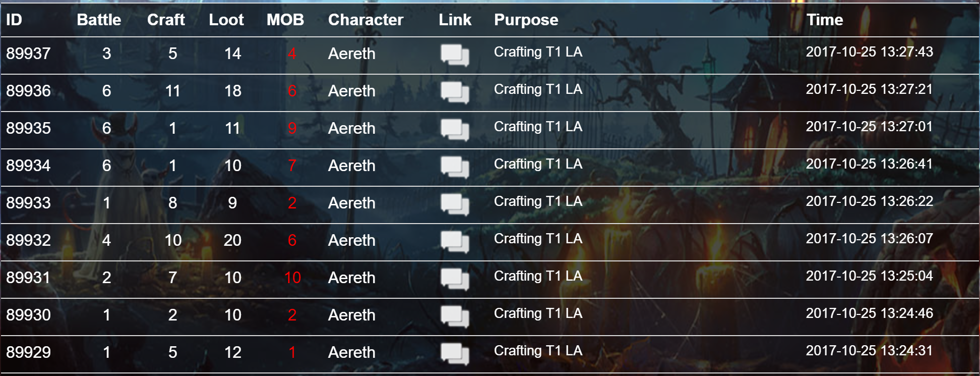This screenshot has width=980, height=376.
Task: Select the red MOB value 10 in row 89931
Action: [x=292, y=278]
